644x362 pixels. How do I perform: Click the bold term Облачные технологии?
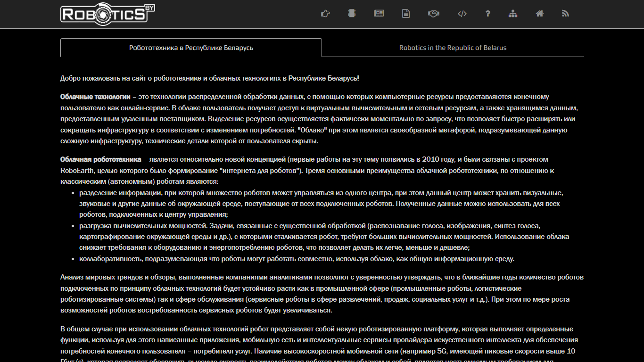[x=95, y=97]
